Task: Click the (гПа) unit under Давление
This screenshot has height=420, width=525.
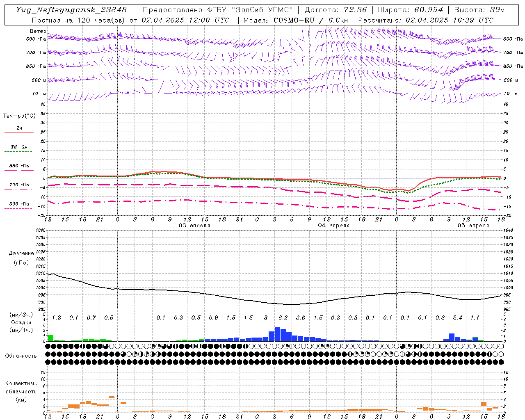Action: point(21,262)
